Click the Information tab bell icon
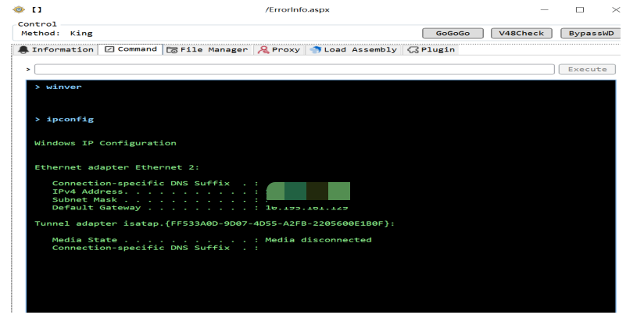 (x=23, y=49)
